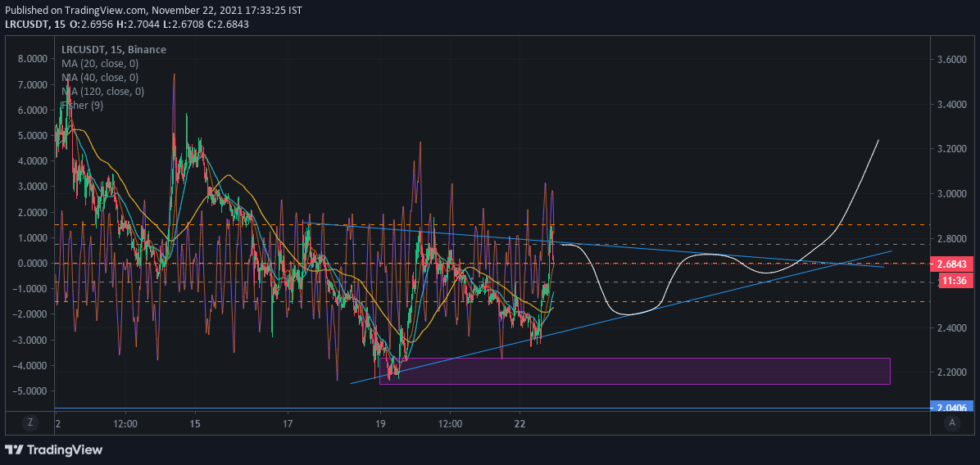The width and height of the screenshot is (980, 465).
Task: Click the 0.0000 Fisher scale label
Action: click(x=34, y=264)
